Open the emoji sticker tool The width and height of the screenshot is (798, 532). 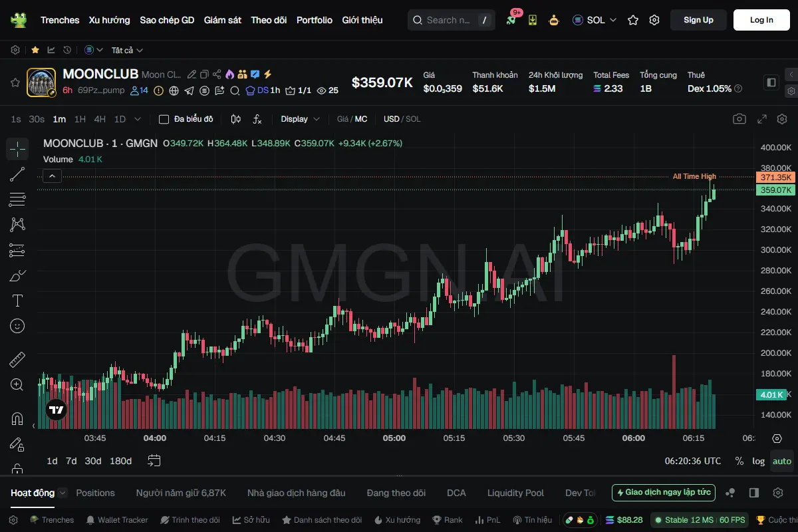tap(17, 326)
